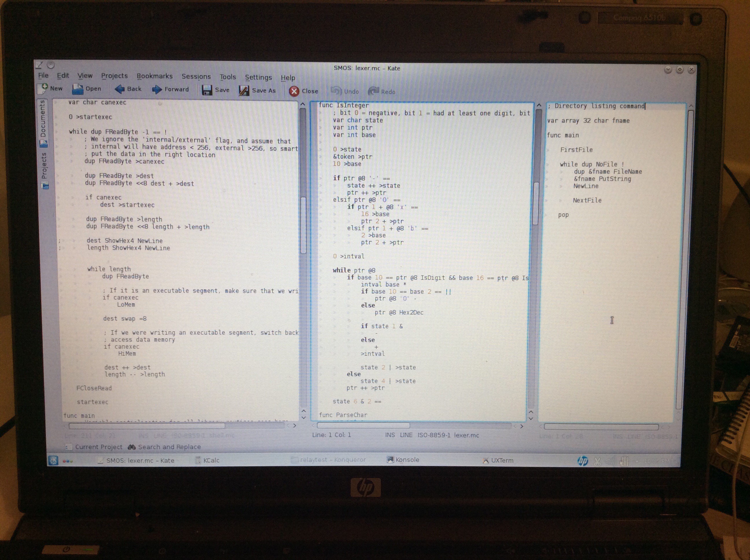The width and height of the screenshot is (750, 560).
Task: Click the 'dest swap =8' line in the left pane
Action: 125,319
